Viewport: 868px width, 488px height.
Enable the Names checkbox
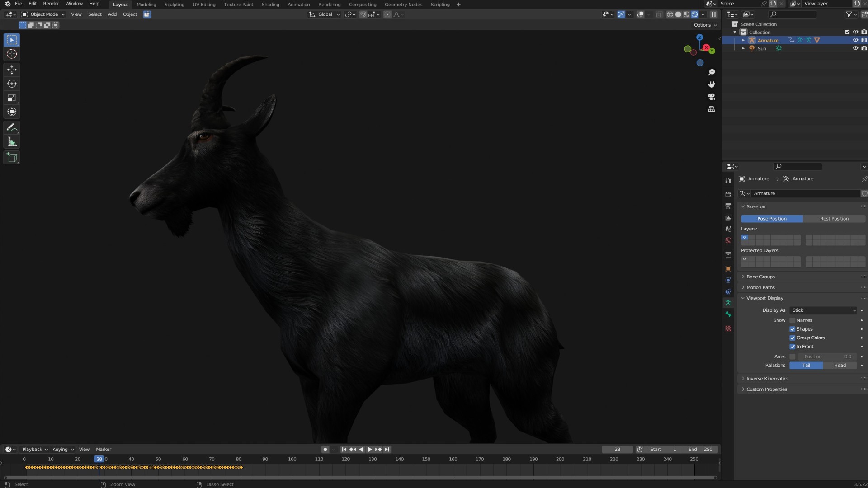(x=793, y=320)
